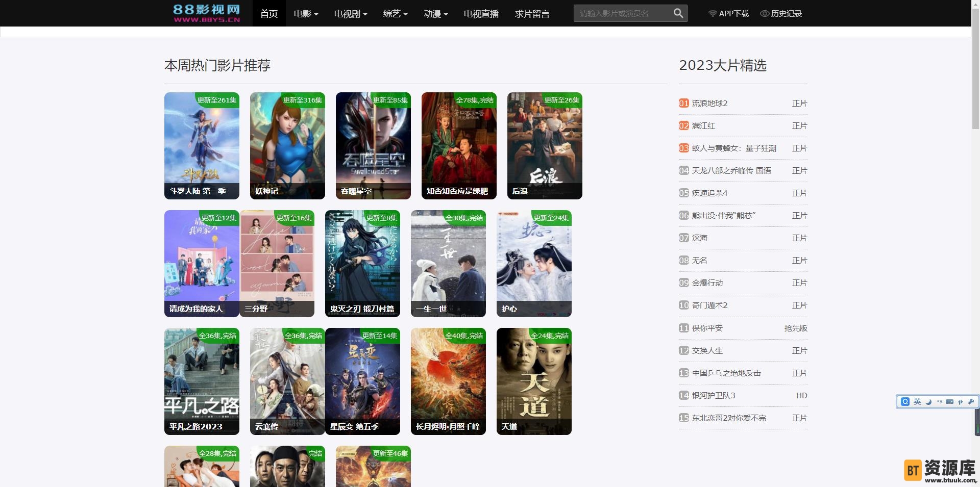This screenshot has width=980, height=487.
Task: Open 妖神记 poster
Action: [287, 146]
